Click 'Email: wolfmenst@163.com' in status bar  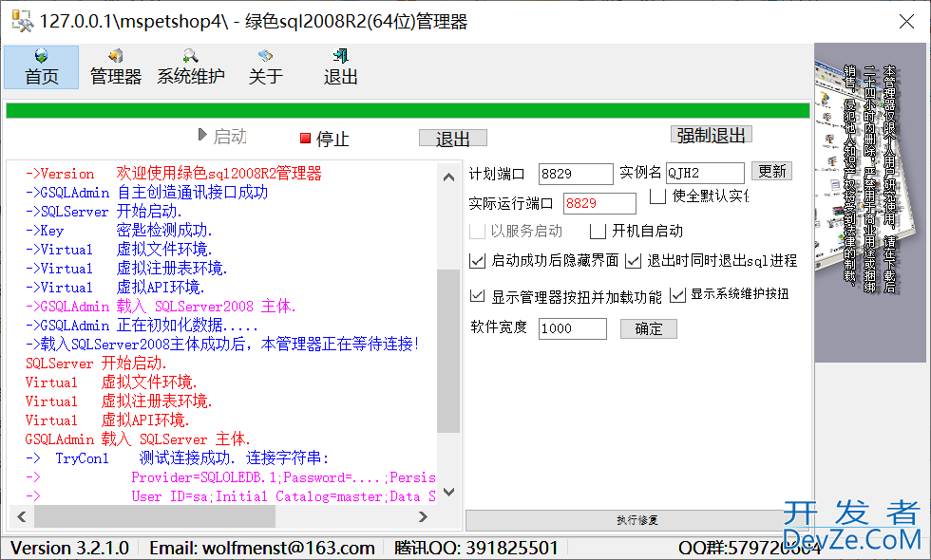pyautogui.click(x=262, y=548)
